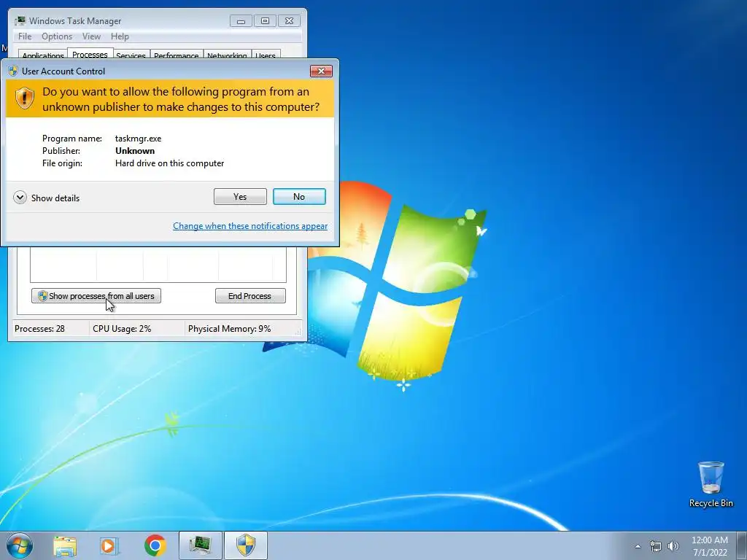The width and height of the screenshot is (747, 560).
Task: Switch to Networking tab in Task Manager
Action: pyautogui.click(x=227, y=55)
